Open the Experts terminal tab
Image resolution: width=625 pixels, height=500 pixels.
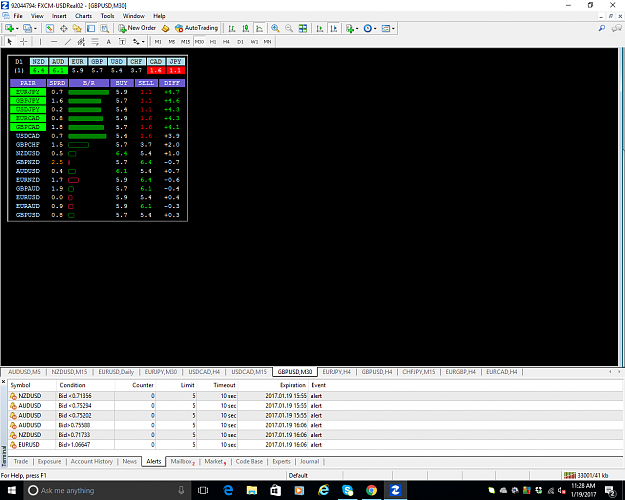point(281,461)
